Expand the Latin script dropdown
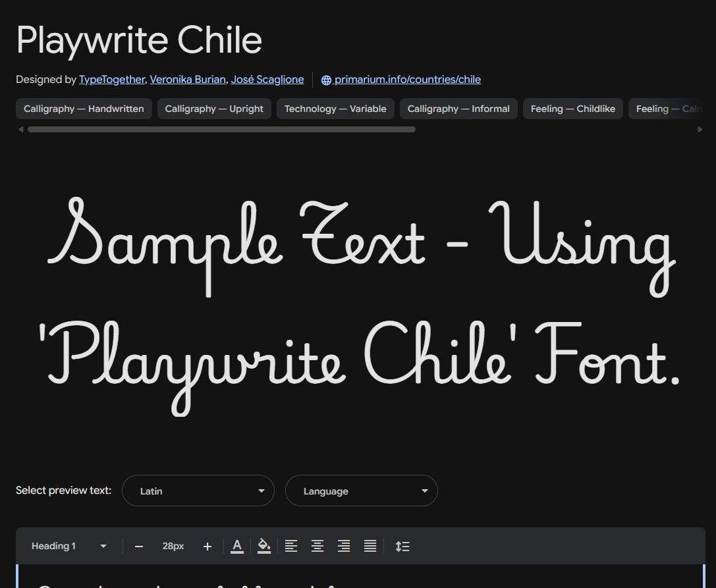Viewport: 716px width, 588px height. click(x=198, y=491)
